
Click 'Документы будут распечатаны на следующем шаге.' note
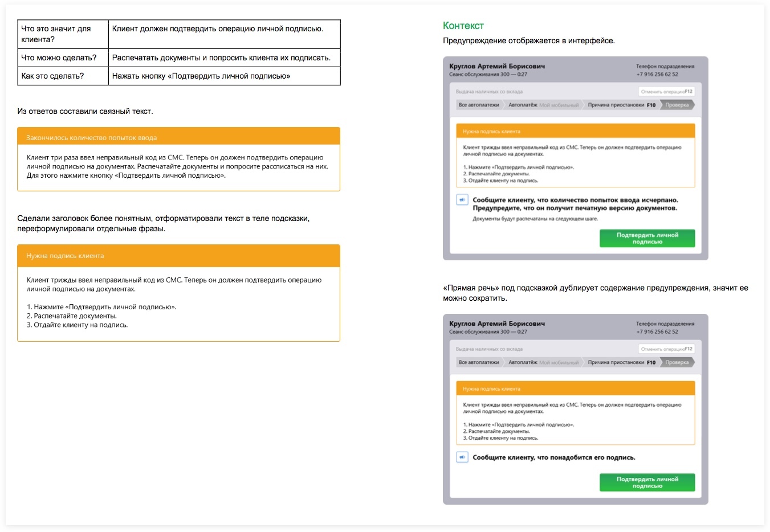pos(535,219)
